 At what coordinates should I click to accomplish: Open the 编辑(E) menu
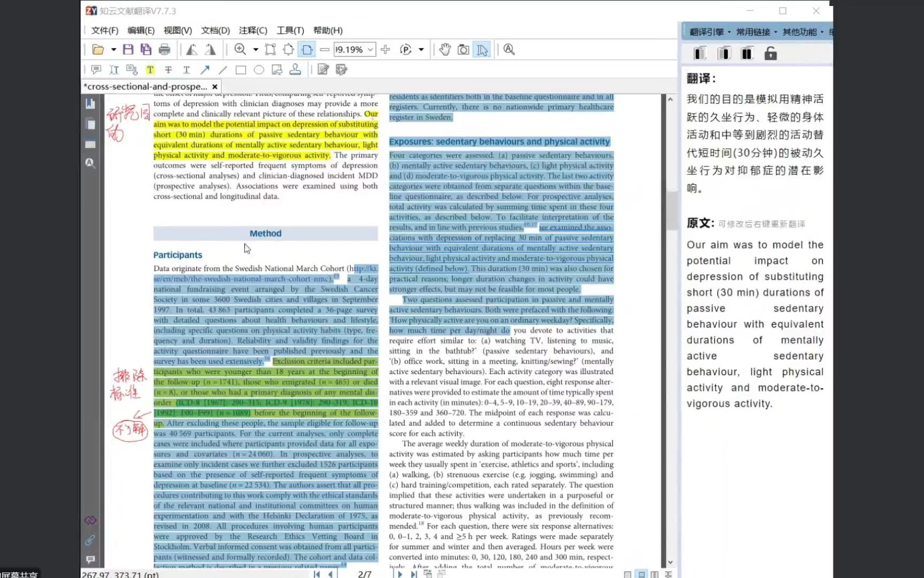pyautogui.click(x=141, y=31)
